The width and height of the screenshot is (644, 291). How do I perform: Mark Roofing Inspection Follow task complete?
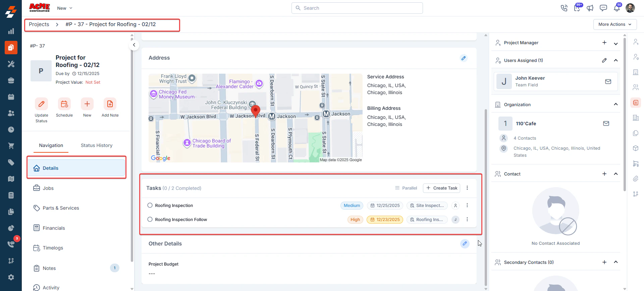[x=150, y=219]
